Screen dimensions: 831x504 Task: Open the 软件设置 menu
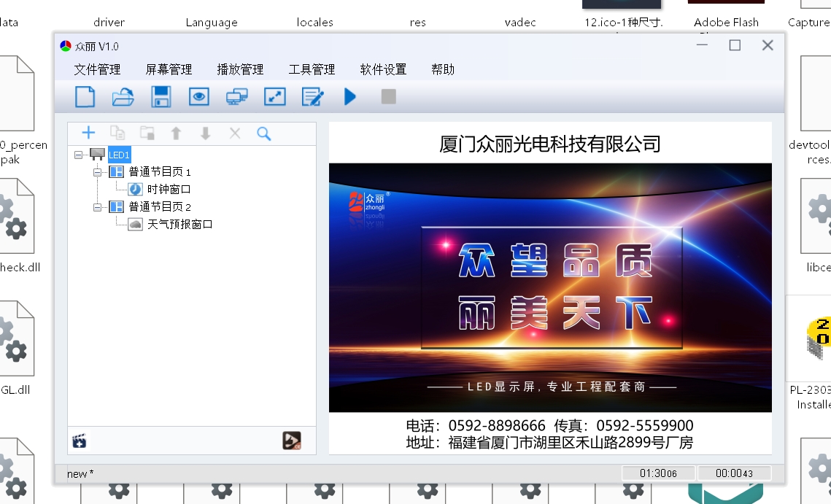click(x=384, y=69)
